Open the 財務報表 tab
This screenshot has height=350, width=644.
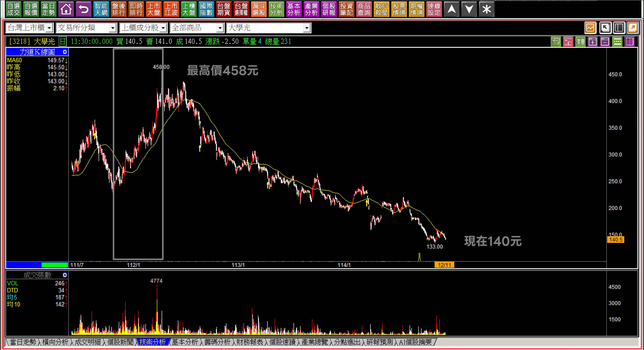click(249, 342)
